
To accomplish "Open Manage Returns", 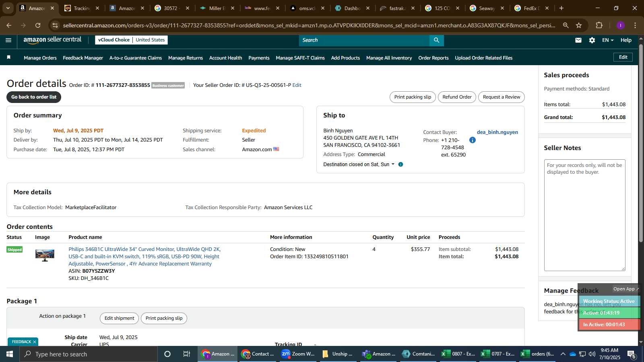I will 186,58.
